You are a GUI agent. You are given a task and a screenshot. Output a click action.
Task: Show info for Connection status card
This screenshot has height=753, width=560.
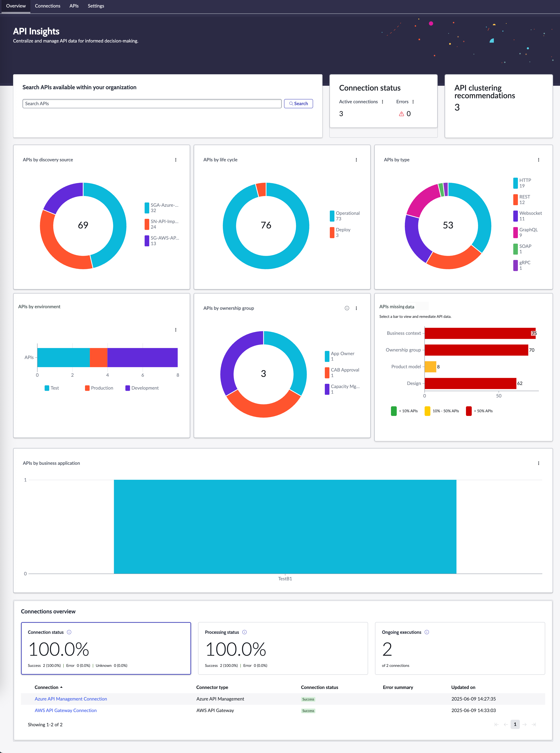(x=69, y=632)
